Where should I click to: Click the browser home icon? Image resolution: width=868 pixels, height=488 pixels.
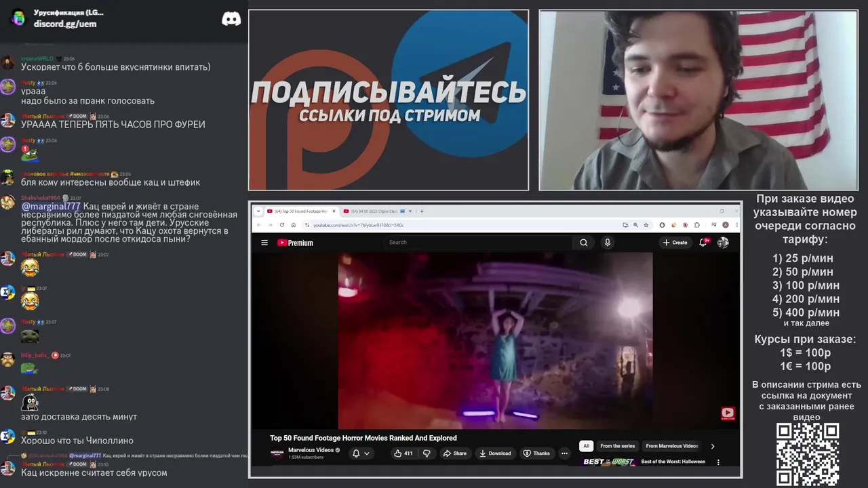[294, 225]
